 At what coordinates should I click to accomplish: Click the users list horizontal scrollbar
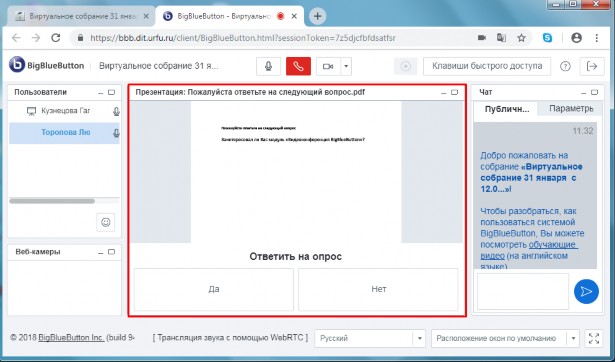click(52, 201)
